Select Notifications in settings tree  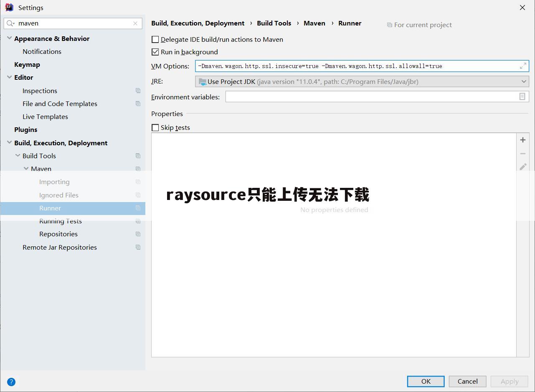pyautogui.click(x=42, y=51)
